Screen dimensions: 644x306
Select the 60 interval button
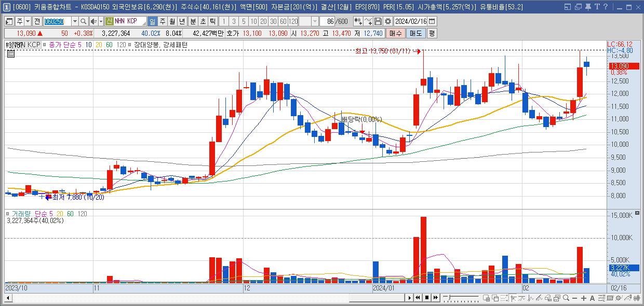283,21
